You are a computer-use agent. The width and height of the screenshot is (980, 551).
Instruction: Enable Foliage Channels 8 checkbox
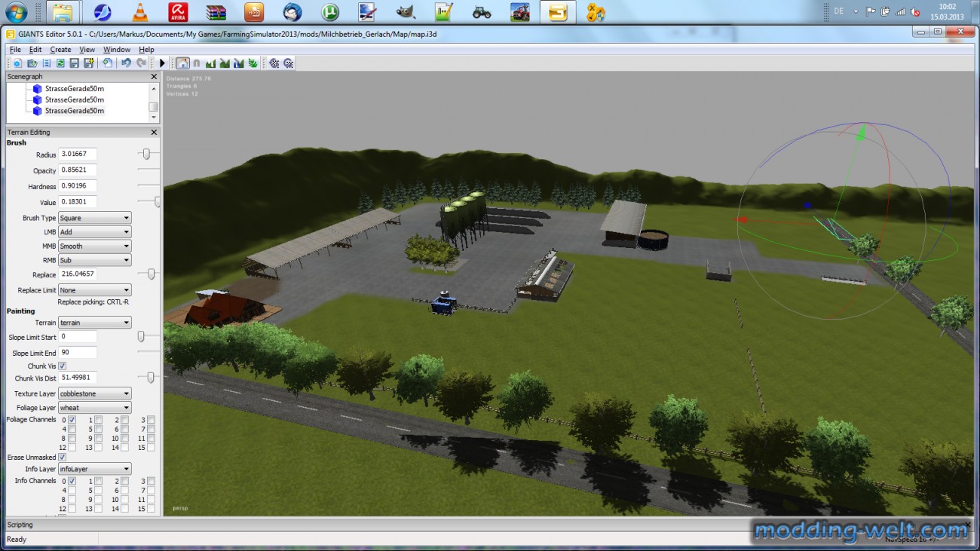(72, 438)
